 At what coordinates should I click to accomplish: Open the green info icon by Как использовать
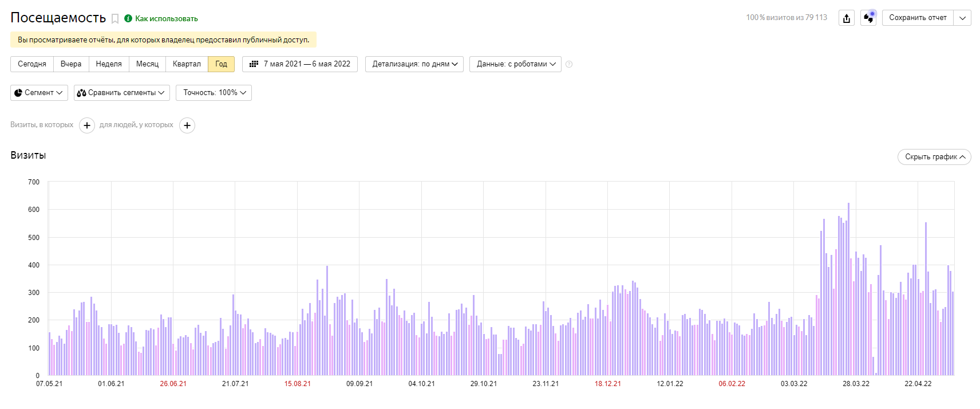click(128, 18)
